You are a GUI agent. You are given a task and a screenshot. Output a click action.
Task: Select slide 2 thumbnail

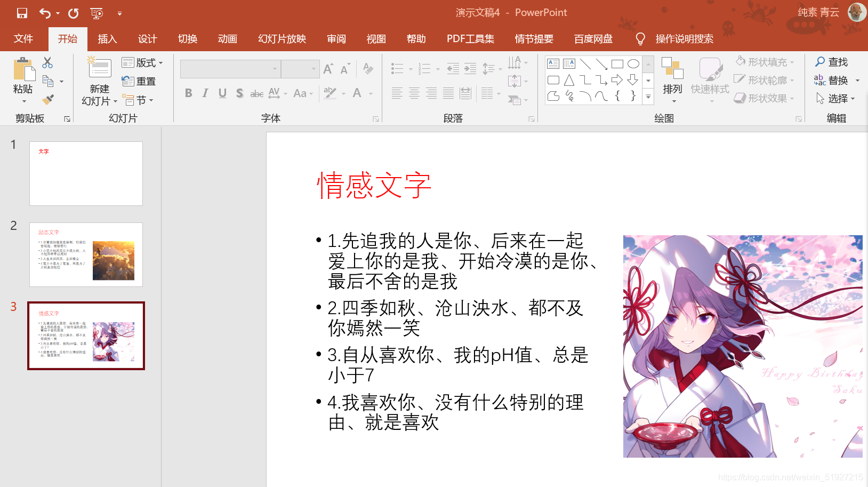tap(86, 254)
